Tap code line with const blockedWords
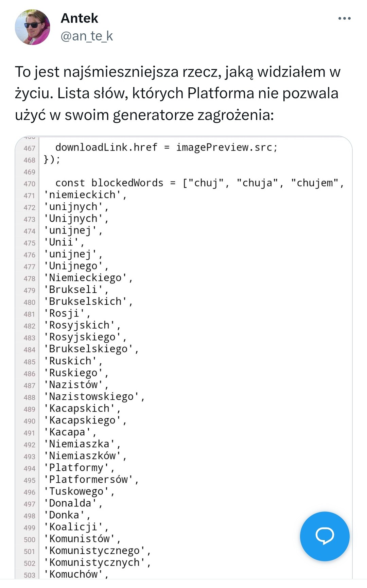367x588 pixels. [200, 183]
